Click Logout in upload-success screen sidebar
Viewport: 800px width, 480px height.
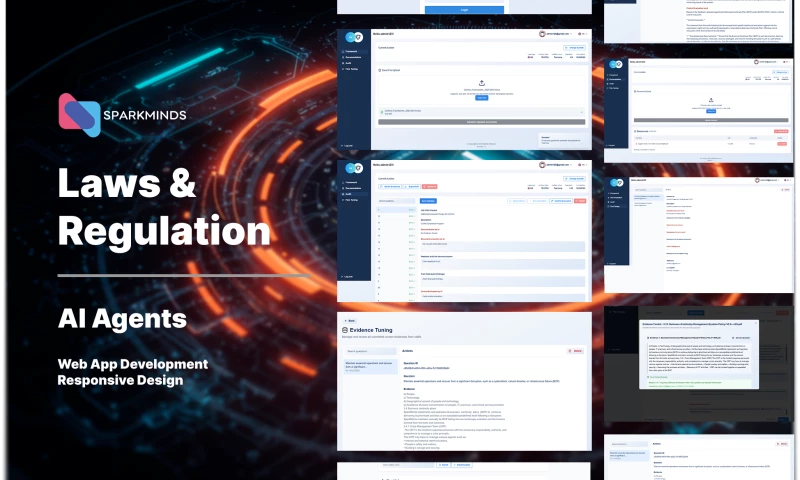coord(348,146)
